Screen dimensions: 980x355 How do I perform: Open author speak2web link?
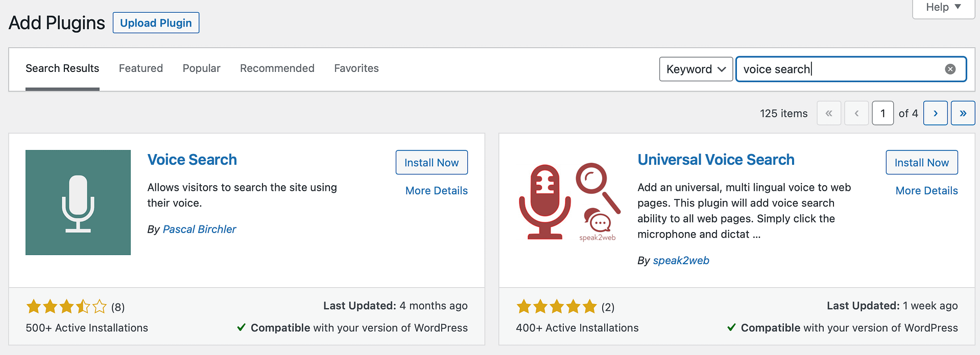[681, 261]
